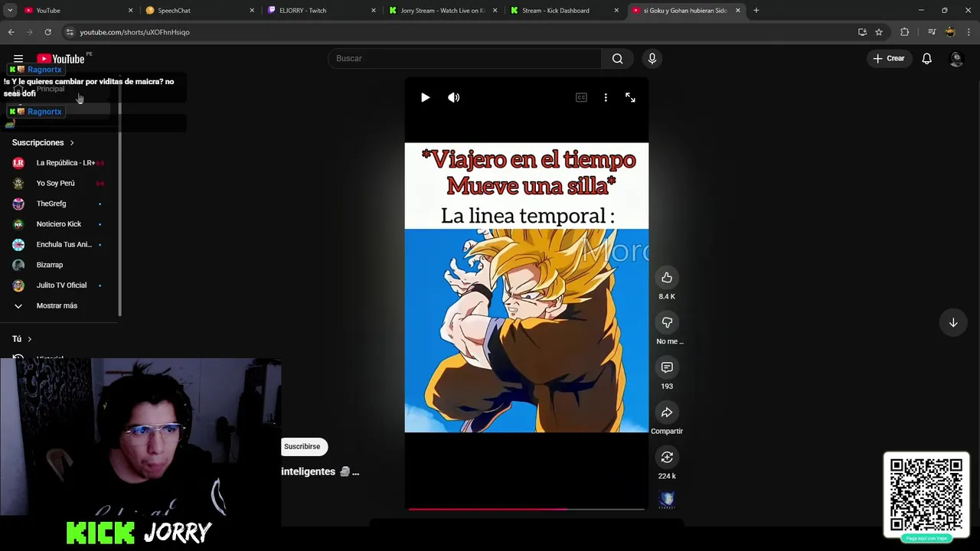Seek using the red Shorts progress bar
980x551 pixels.
pyautogui.click(x=527, y=508)
